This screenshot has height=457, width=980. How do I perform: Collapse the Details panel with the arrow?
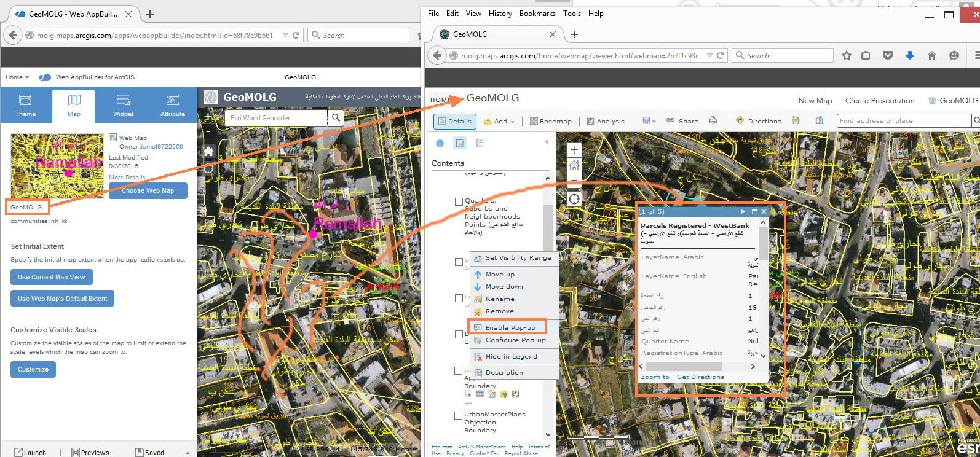(547, 142)
